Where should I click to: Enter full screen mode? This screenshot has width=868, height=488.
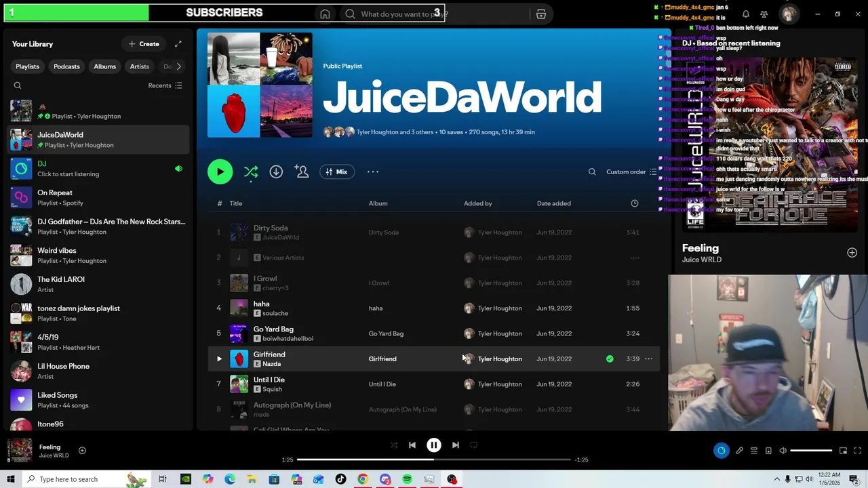tap(857, 451)
